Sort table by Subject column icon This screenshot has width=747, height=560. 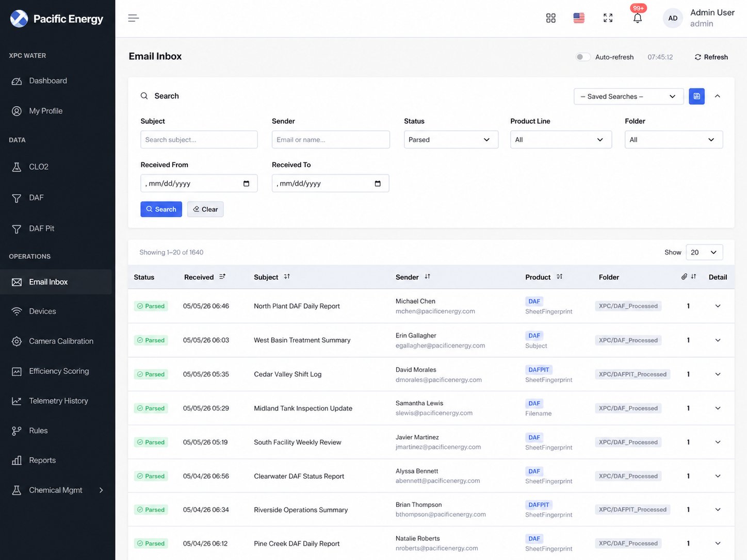[x=287, y=277]
